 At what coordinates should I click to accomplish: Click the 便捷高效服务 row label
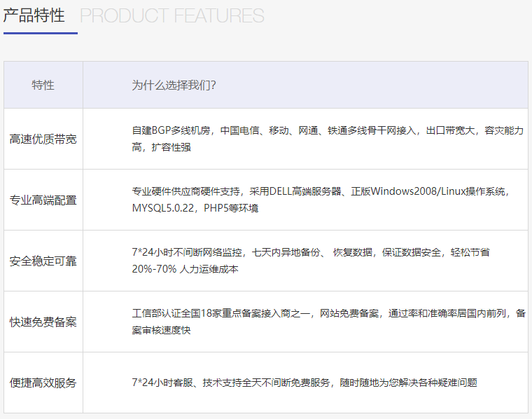43,383
